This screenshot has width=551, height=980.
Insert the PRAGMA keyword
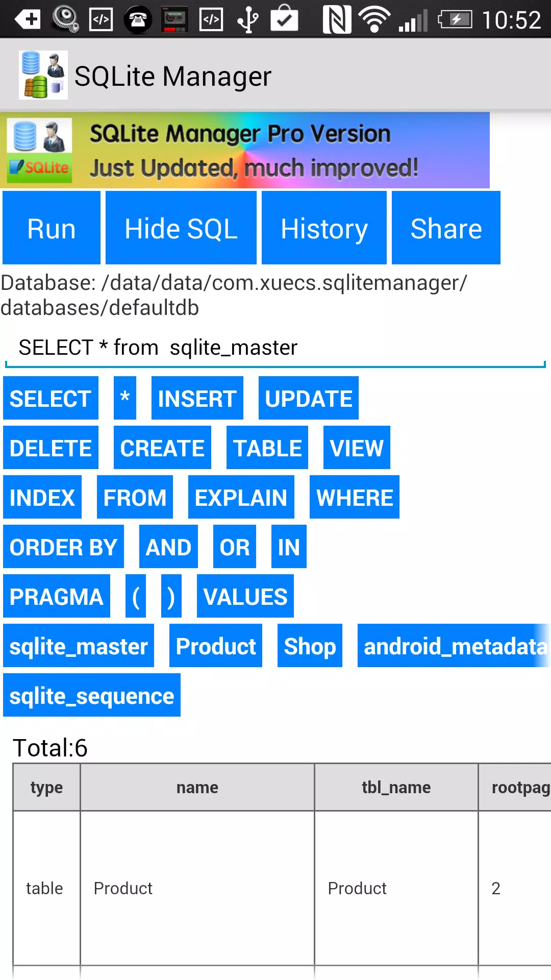click(x=57, y=596)
